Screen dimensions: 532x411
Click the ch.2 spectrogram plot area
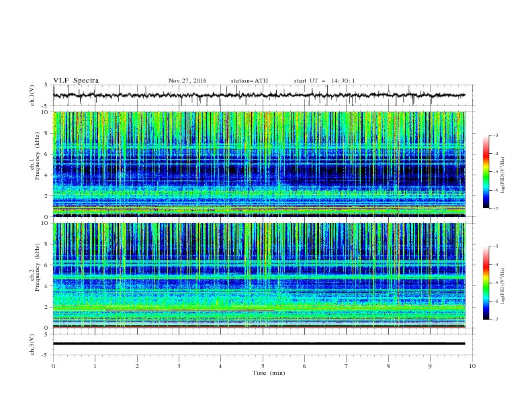[259, 275]
